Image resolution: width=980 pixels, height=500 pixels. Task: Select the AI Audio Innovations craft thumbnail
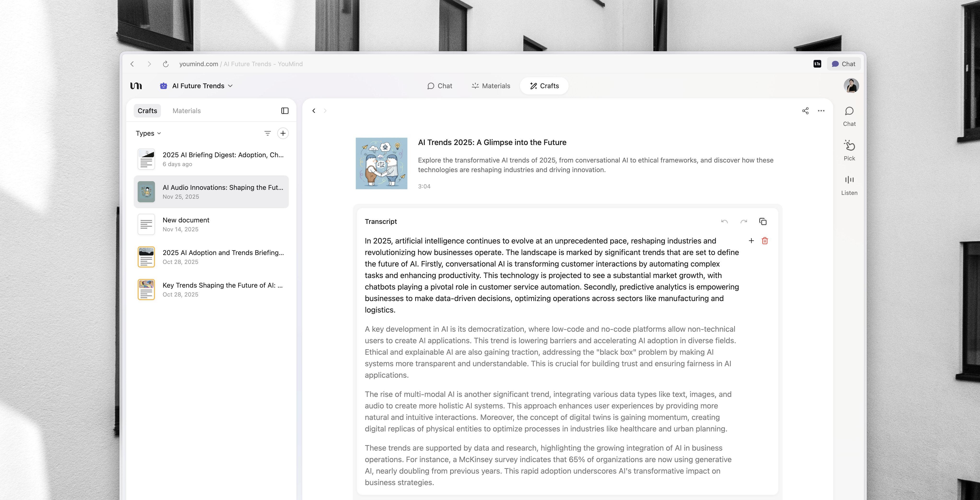(146, 192)
